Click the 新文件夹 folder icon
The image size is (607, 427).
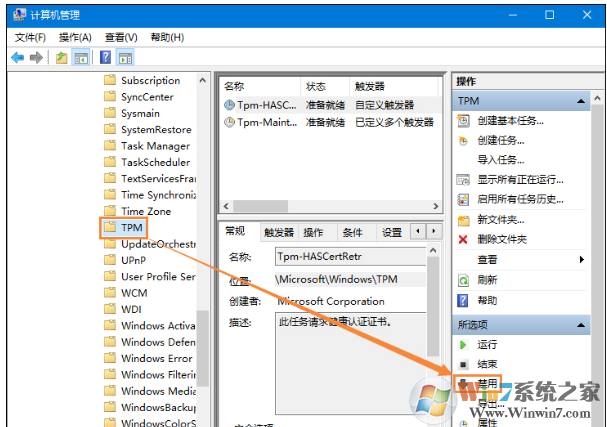[463, 220]
